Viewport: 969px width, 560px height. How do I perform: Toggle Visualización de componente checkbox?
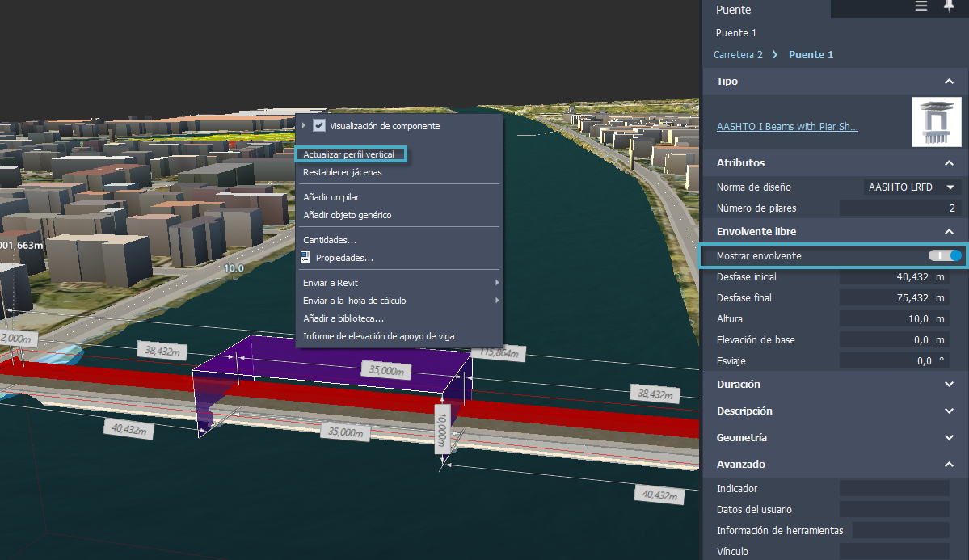pyautogui.click(x=319, y=125)
